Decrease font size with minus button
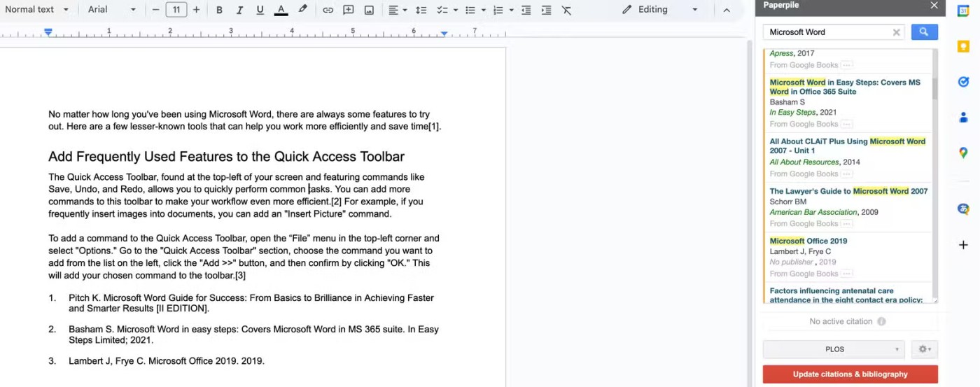Image resolution: width=980 pixels, height=387 pixels. click(155, 10)
